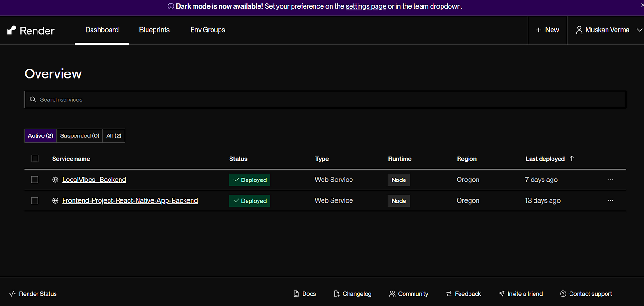Open the Changelog footer link

pyautogui.click(x=353, y=294)
